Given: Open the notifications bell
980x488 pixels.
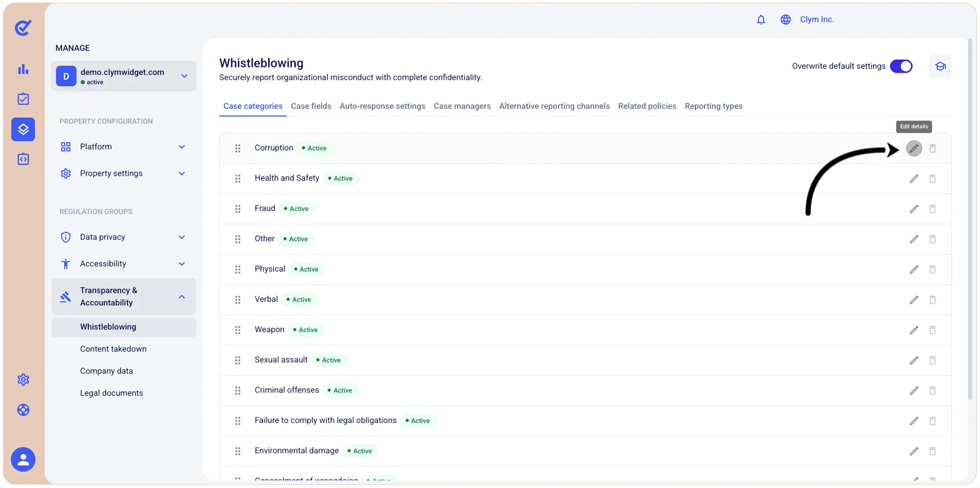Looking at the screenshot, I should tap(761, 19).
